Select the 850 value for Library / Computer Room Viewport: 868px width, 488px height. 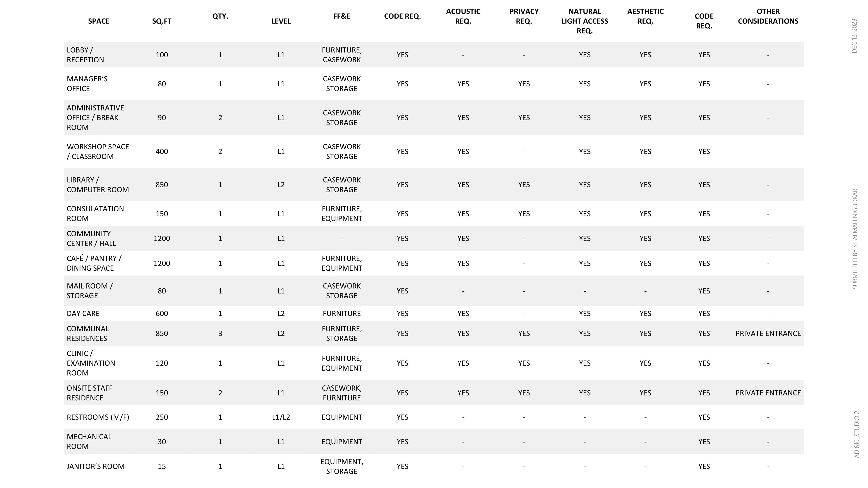coord(162,185)
